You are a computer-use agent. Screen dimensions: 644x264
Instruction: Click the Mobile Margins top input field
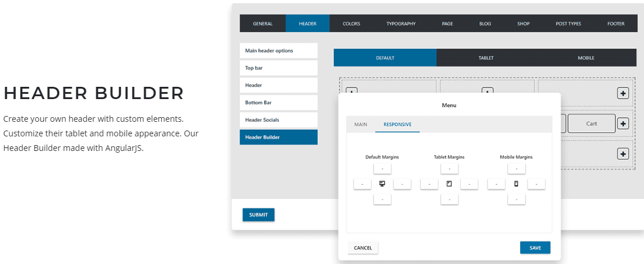coord(516,168)
